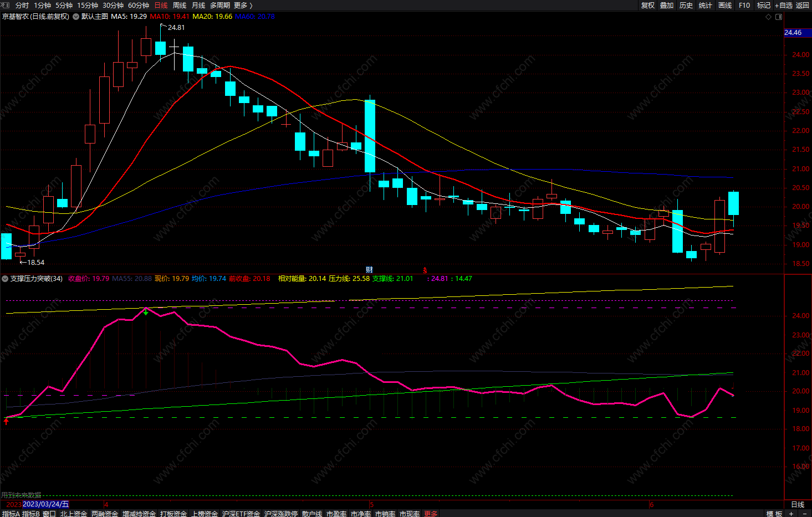This screenshot has height=517, width=812.
Task: Select the 北上资金 indicator tab
Action: click(x=73, y=514)
